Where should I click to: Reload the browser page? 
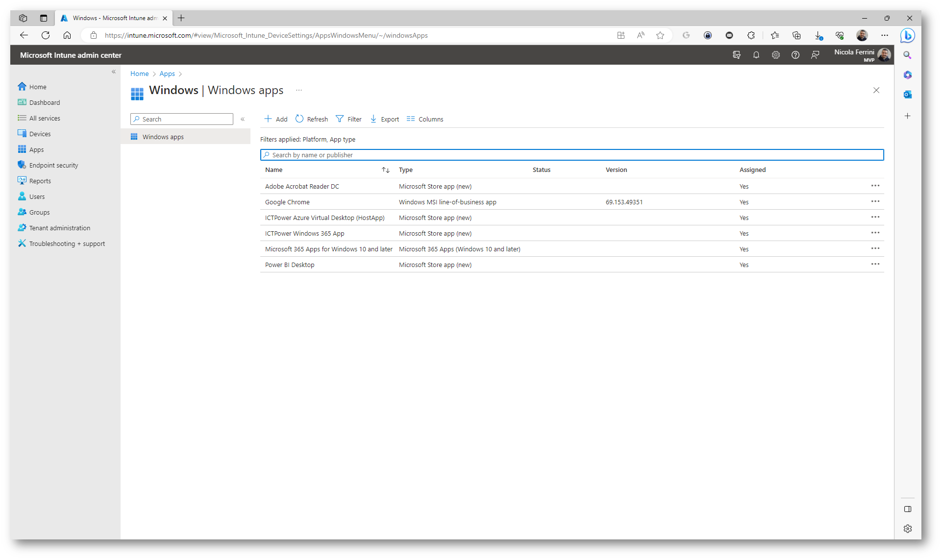point(46,35)
